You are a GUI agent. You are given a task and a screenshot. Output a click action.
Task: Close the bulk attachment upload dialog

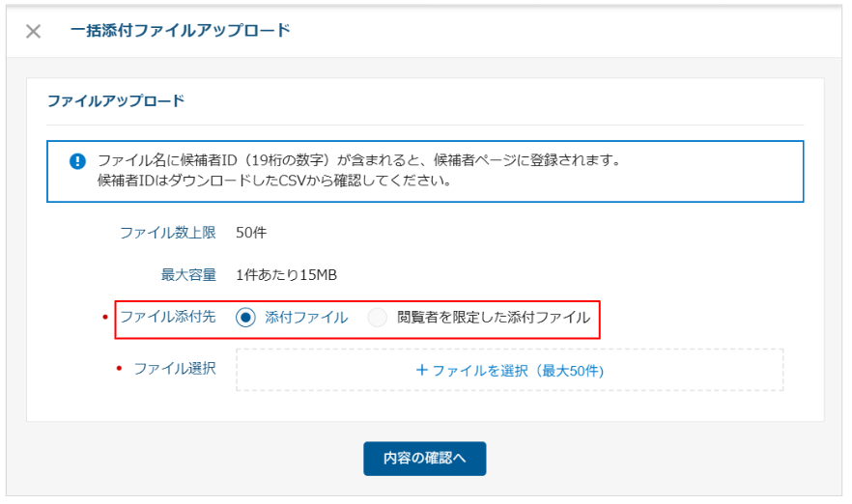pos(33,31)
